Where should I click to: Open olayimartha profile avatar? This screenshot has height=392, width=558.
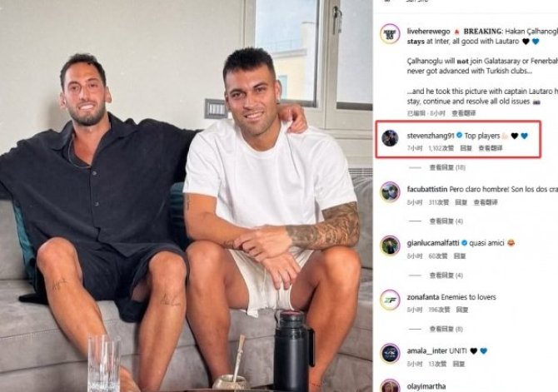pyautogui.click(x=390, y=386)
